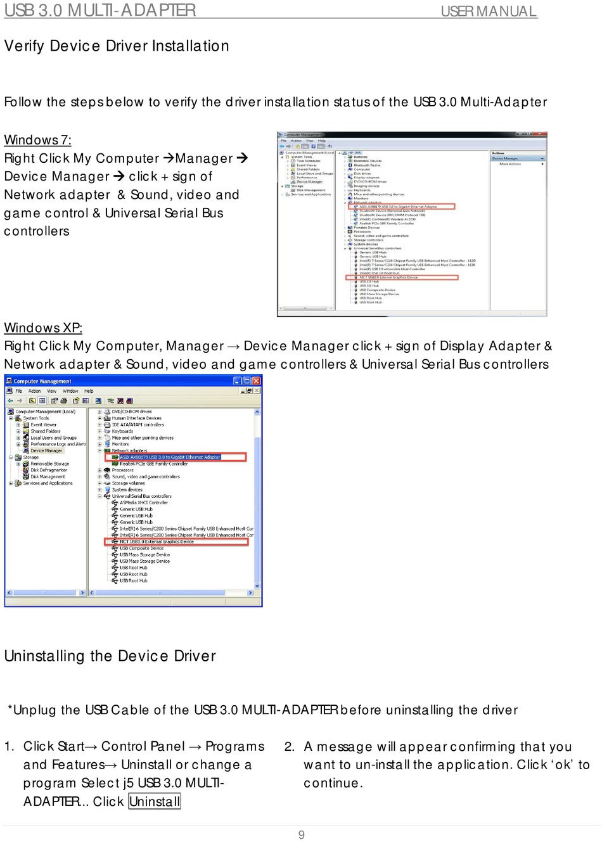Expand Processors node in XP device list

[x=99, y=470]
